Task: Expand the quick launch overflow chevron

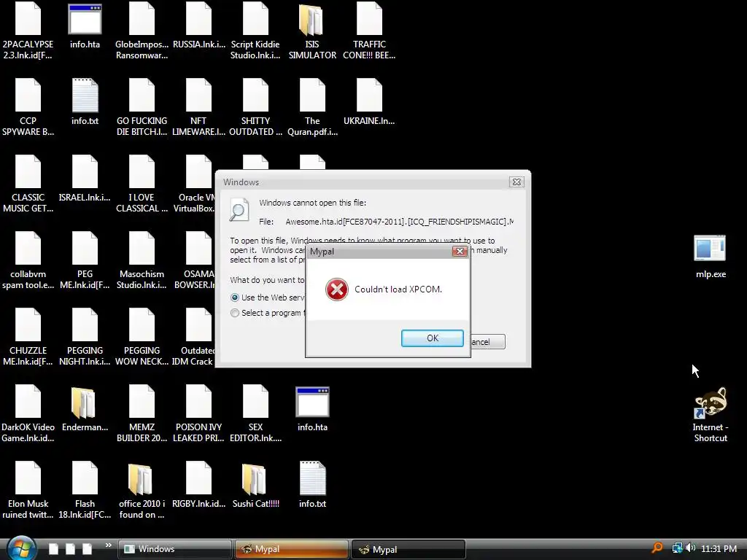Action: [x=108, y=545]
